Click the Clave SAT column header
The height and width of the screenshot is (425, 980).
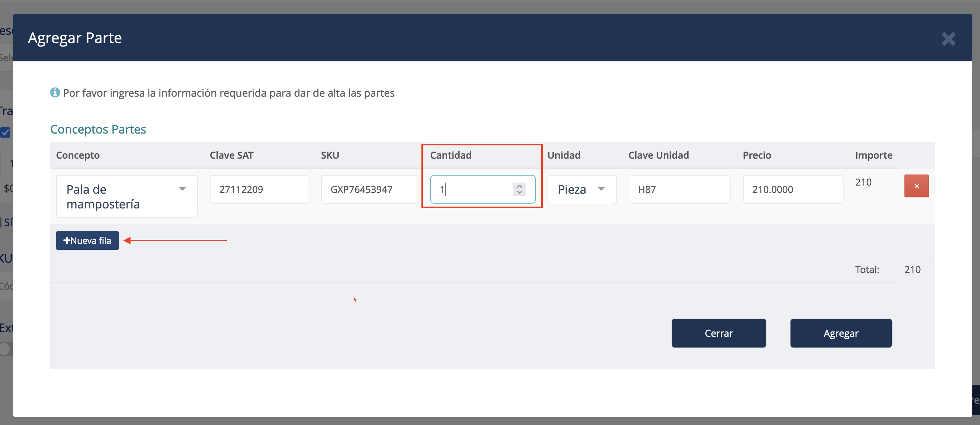pos(231,155)
